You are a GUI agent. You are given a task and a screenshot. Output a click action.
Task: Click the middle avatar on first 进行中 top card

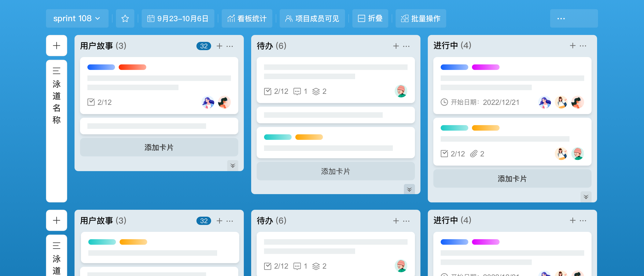[561, 102]
